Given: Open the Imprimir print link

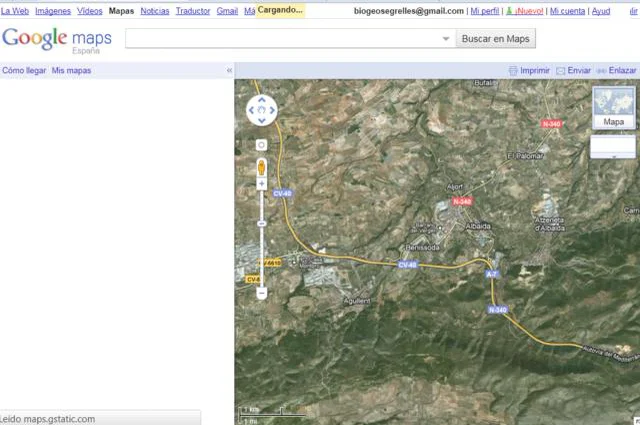Looking at the screenshot, I should coord(529,71).
